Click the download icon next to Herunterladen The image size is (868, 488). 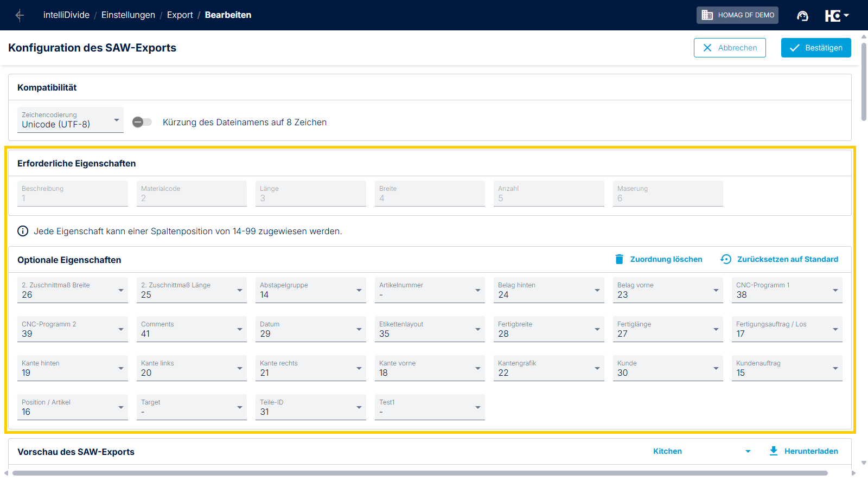tap(774, 451)
